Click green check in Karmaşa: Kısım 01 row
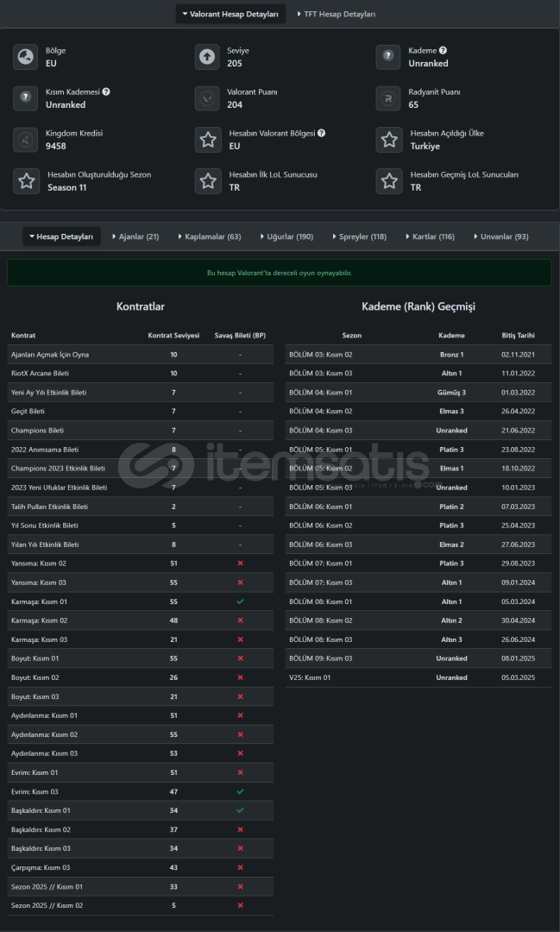560x932 pixels. click(240, 601)
